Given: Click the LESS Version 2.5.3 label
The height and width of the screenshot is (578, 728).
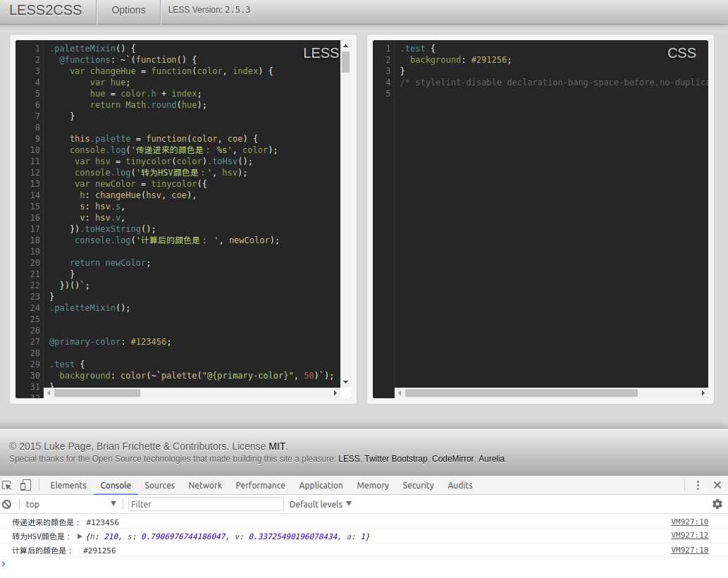Looking at the screenshot, I should 209,10.
